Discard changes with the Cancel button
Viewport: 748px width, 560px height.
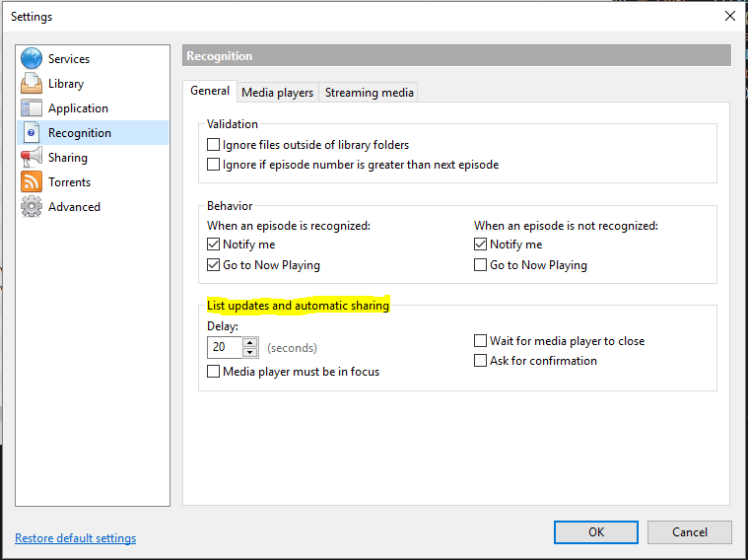689,532
